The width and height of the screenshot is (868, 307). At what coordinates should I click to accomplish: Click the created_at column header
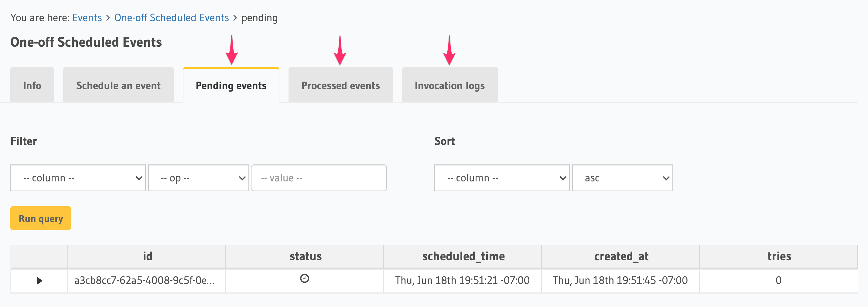(621, 256)
